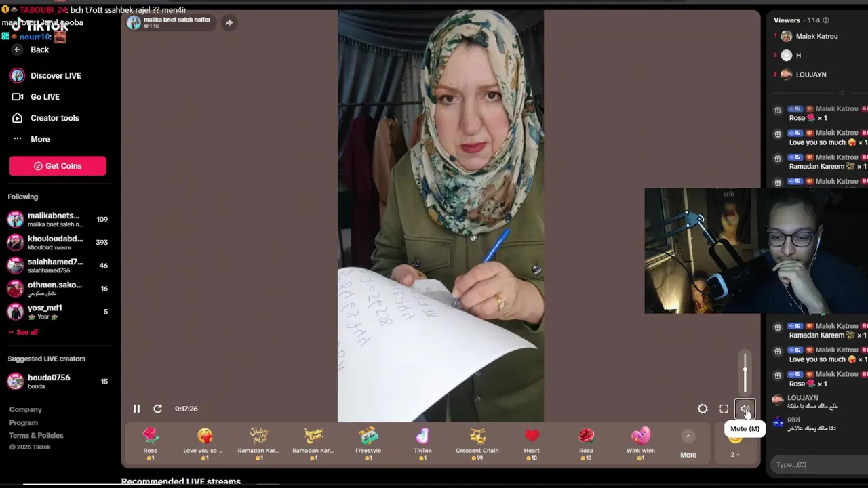Screen dimensions: 868x488
Task: Open khouloudabd... live stream
Action: tap(58, 243)
